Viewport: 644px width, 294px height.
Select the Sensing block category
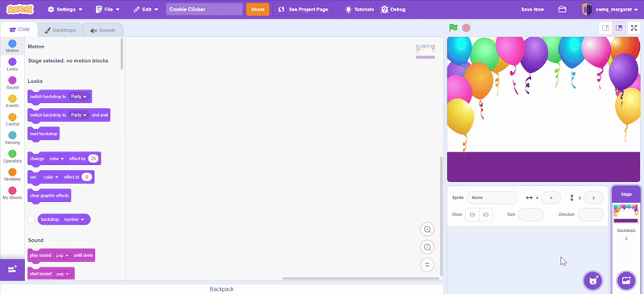coord(12,139)
